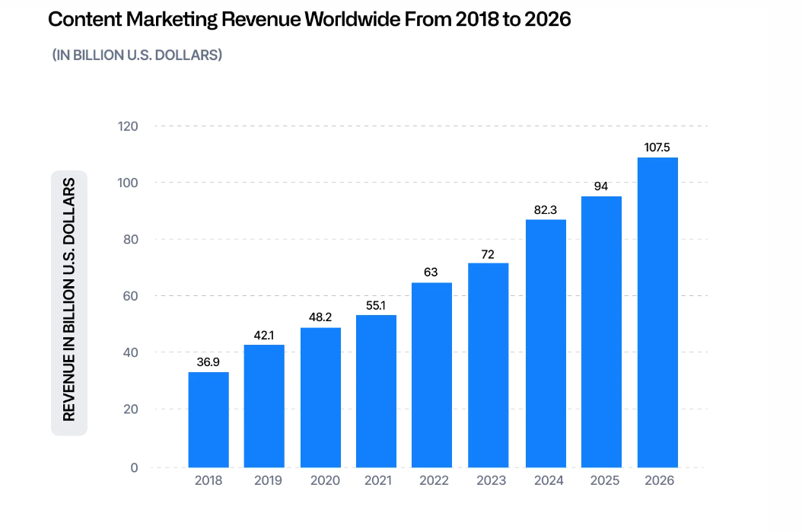The height and width of the screenshot is (532, 802).
Task: Select the 2018 bar
Action: click(208, 420)
